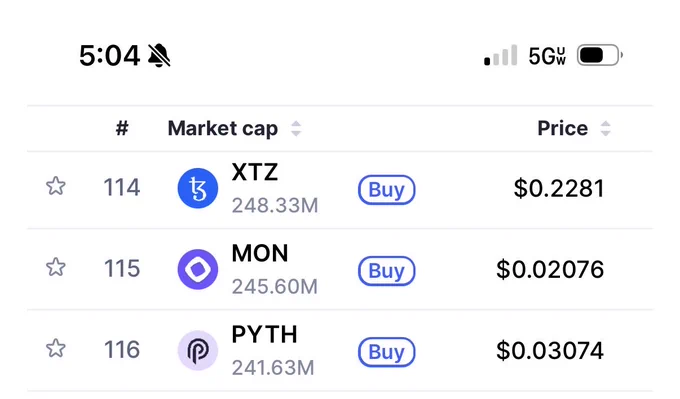Tap Buy button for MON
The image size is (680, 399).
(386, 271)
